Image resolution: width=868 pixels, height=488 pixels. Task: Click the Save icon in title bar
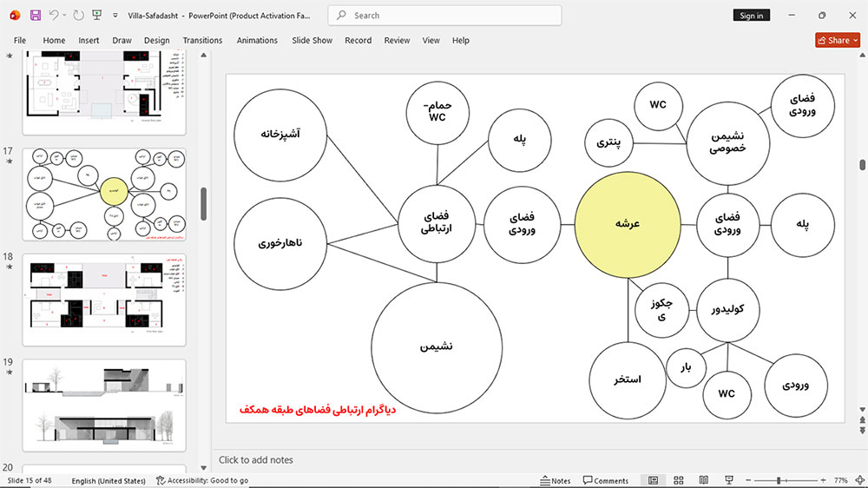36,16
